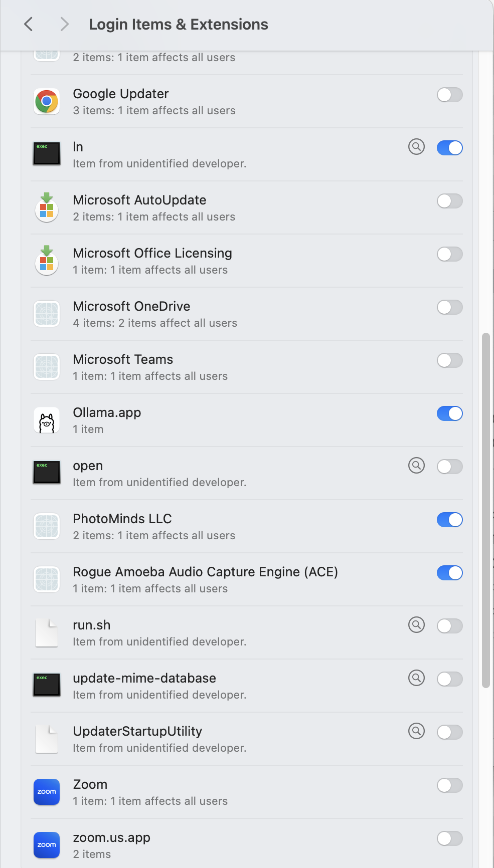Enable the Google Updater toggle
The width and height of the screenshot is (494, 868).
[x=450, y=95]
